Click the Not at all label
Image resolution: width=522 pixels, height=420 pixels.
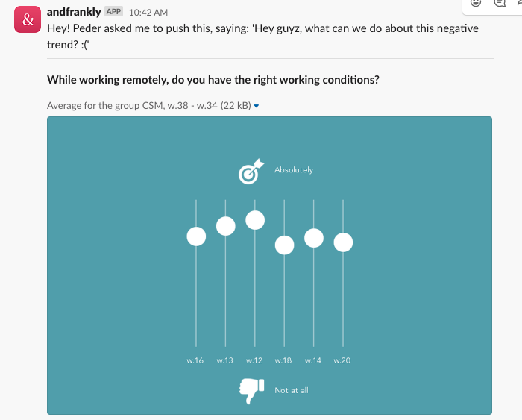click(292, 390)
